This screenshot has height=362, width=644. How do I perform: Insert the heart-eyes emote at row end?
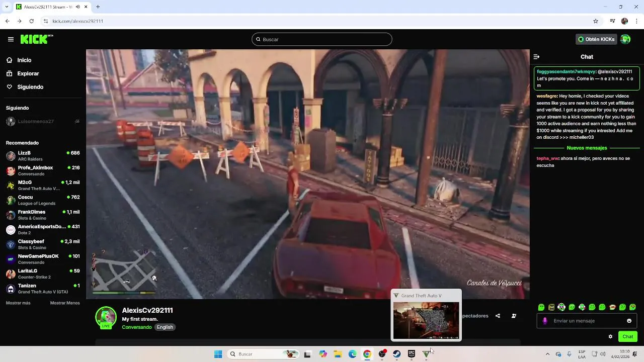tap(632, 307)
